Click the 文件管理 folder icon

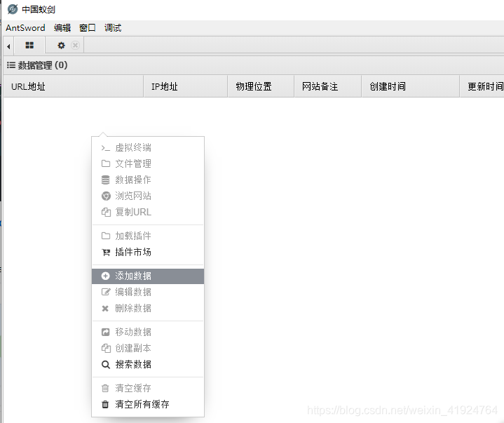(106, 163)
